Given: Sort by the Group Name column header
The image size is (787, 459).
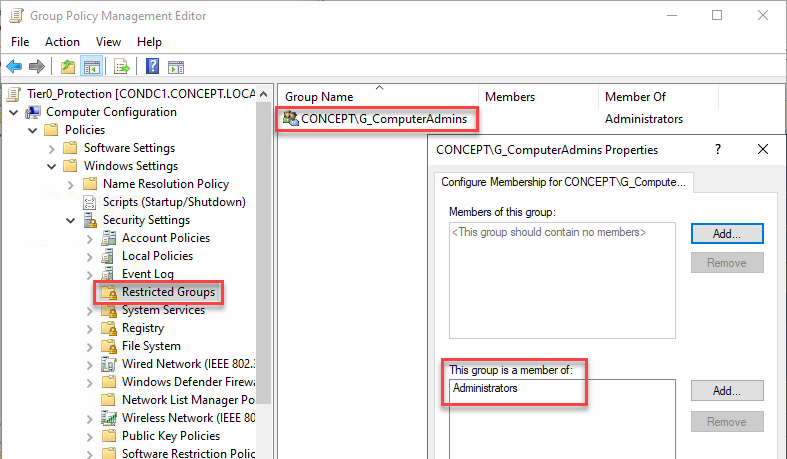Looking at the screenshot, I should (379, 96).
